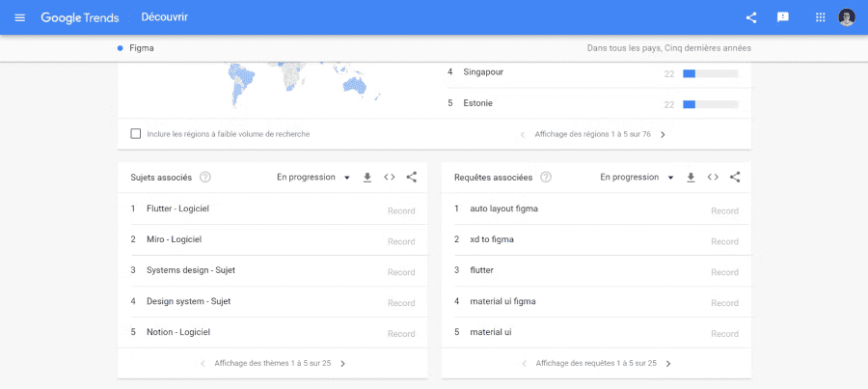The height and width of the screenshot is (389, 868).
Task: Open the Google apps grid
Action: point(821,17)
